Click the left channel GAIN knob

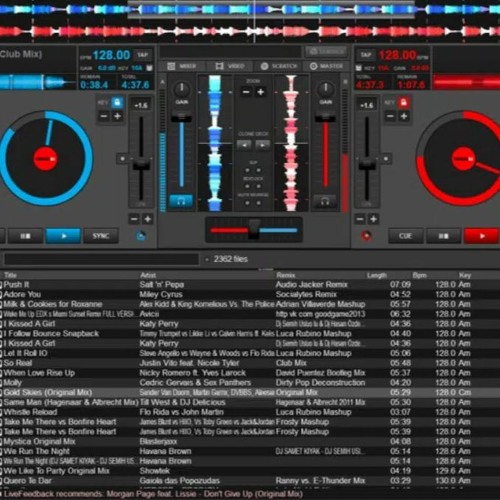coord(182,89)
